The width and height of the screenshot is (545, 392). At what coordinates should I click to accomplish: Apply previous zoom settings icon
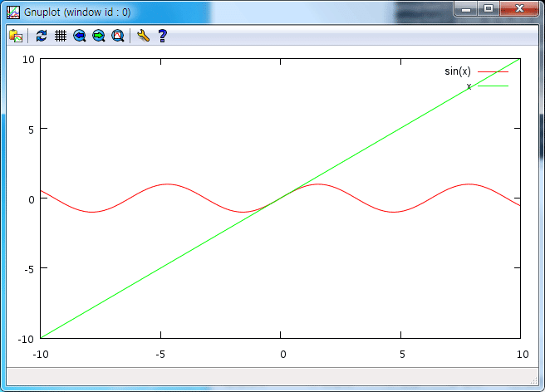[x=80, y=36]
